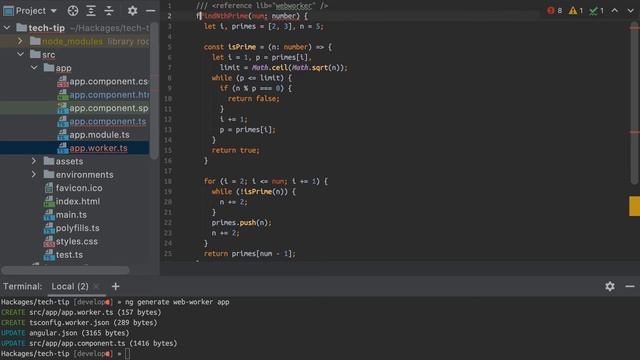Click 'src/app/app.worker.ts (157 bytes)' in terminal
This screenshot has width=640, height=360.
pos(95,313)
